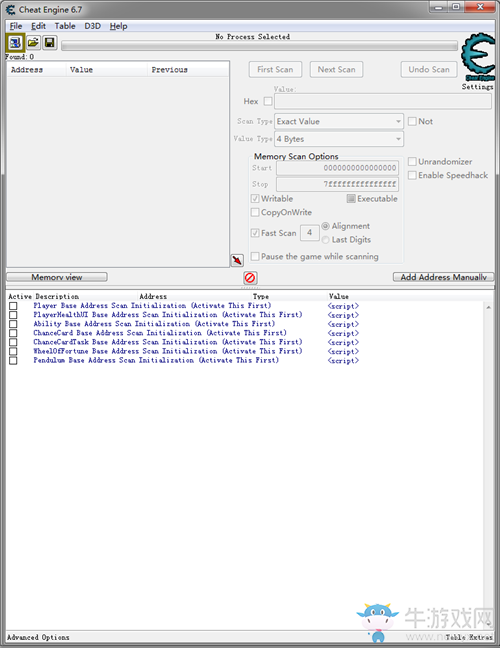The image size is (500, 648).
Task: Click the Cheat Engine logo settings icon
Action: tap(478, 58)
